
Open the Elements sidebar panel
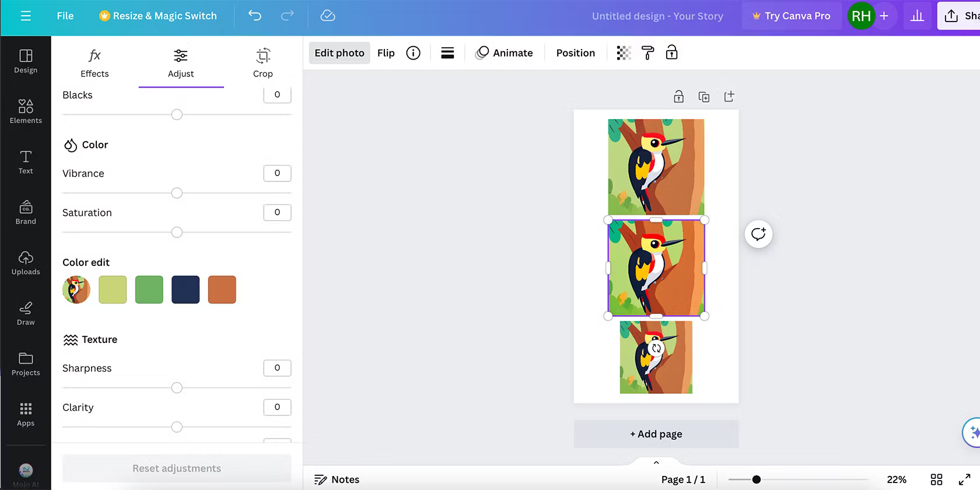pyautogui.click(x=26, y=111)
